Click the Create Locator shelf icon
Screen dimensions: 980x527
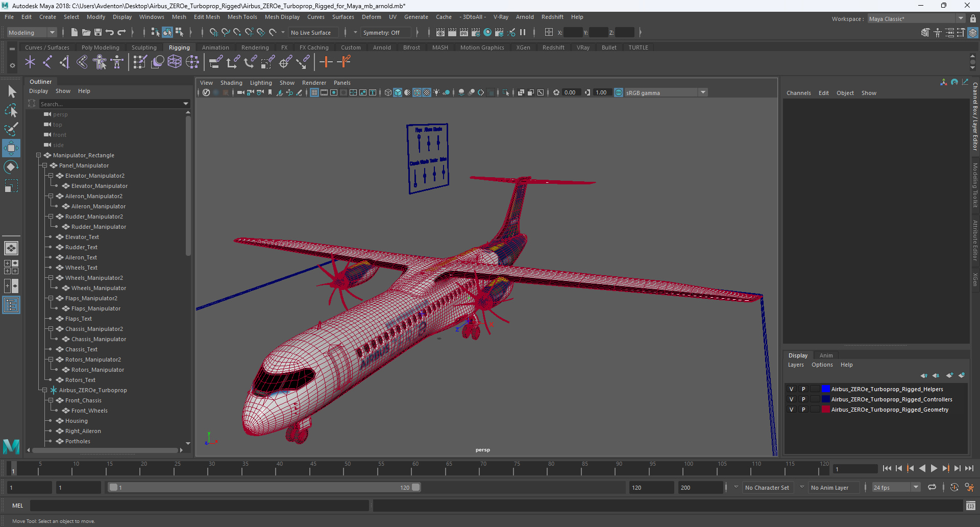pos(30,62)
